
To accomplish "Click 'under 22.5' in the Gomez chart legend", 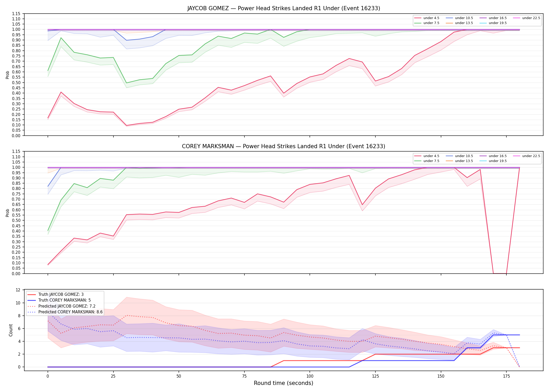I will (x=531, y=18).
